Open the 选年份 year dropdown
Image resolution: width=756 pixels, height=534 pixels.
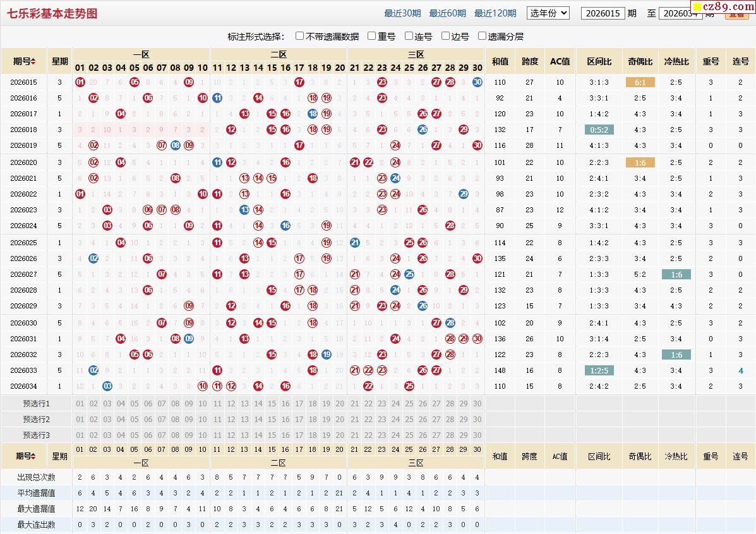click(548, 13)
